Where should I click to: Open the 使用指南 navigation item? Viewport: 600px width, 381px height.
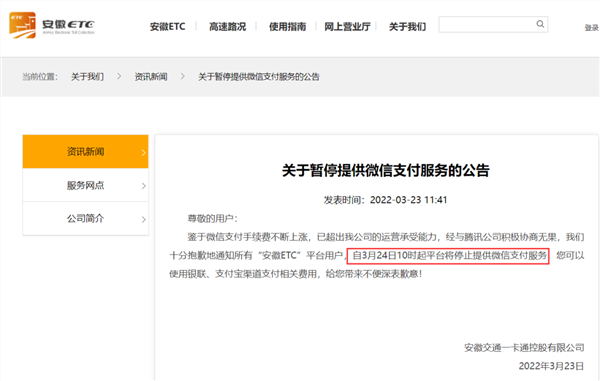287,27
